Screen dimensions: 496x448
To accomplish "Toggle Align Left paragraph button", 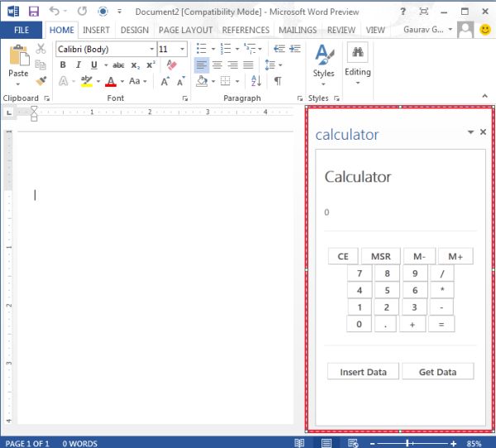I will (x=202, y=65).
